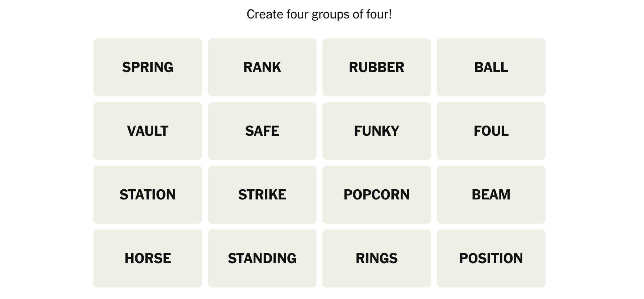This screenshot has width=644, height=299.
Task: Highlight the VAULT card in the grid
Action: [x=147, y=131]
